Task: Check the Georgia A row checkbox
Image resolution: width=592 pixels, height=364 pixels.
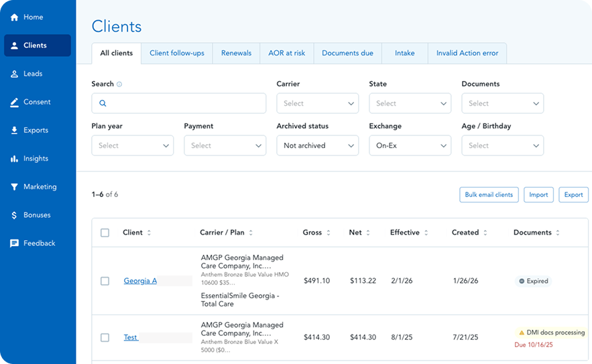Action: 105,282
